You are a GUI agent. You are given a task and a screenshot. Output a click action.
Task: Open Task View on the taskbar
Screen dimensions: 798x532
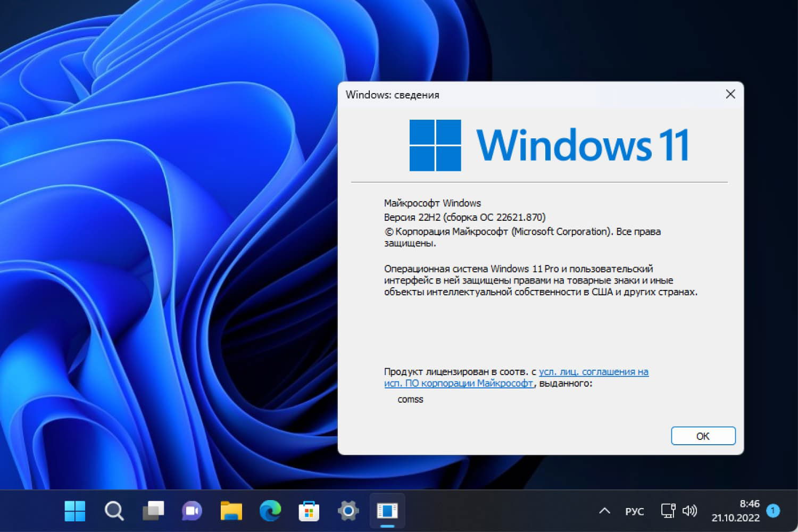click(153, 511)
